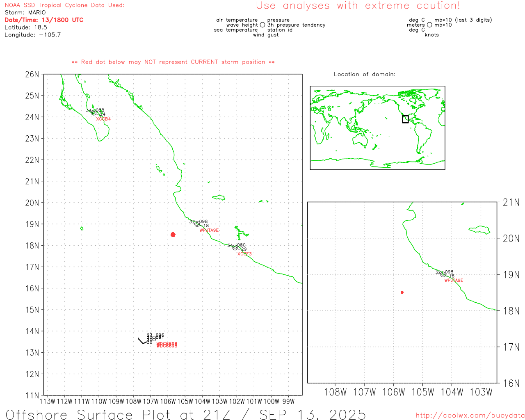Screen dimensions: 525x420
Task: Click the '108W' label on zoomed map
Action: click(336, 392)
